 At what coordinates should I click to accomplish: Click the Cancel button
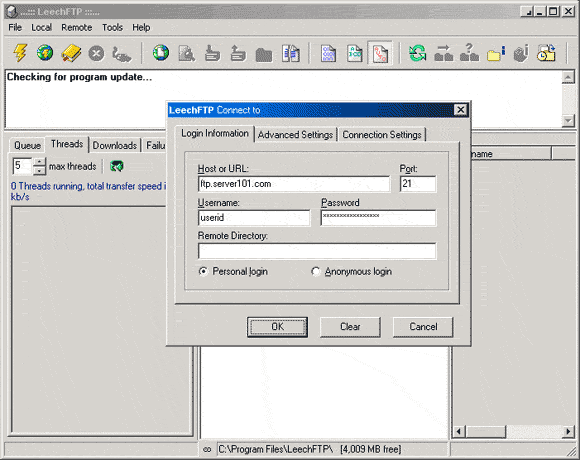pyautogui.click(x=423, y=327)
